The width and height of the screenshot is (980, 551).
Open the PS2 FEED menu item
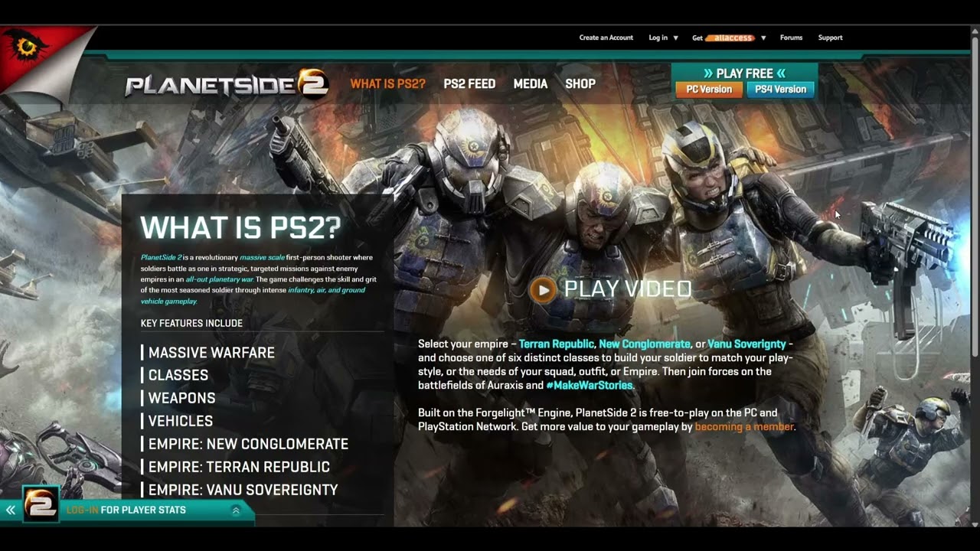(x=469, y=84)
